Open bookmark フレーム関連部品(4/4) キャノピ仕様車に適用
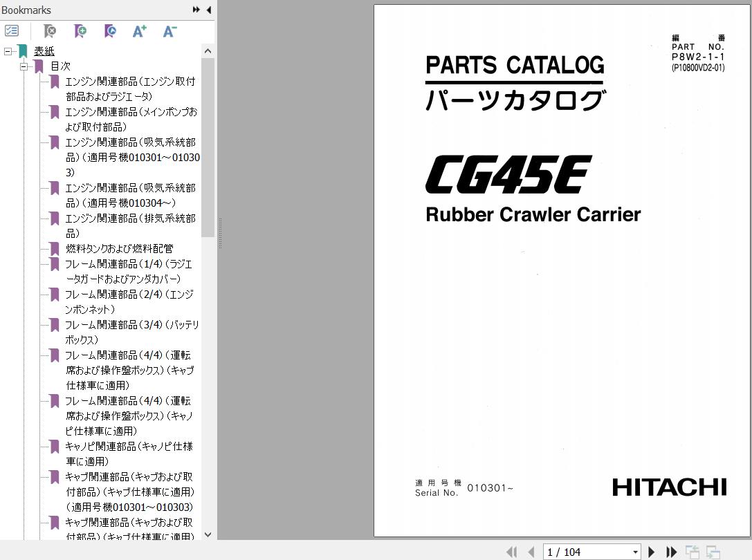This screenshot has height=560, width=752. pos(129,416)
